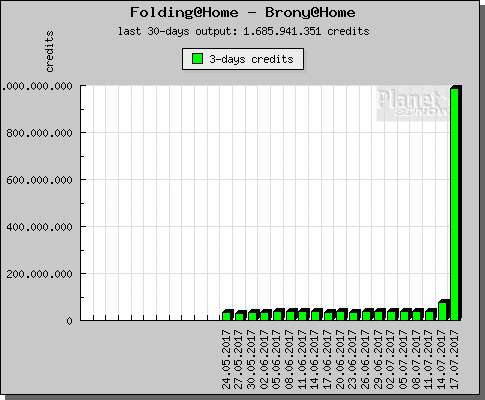This screenshot has height=400, width=485.
Task: Click the green bar for 29.06.2017
Action: [x=378, y=316]
